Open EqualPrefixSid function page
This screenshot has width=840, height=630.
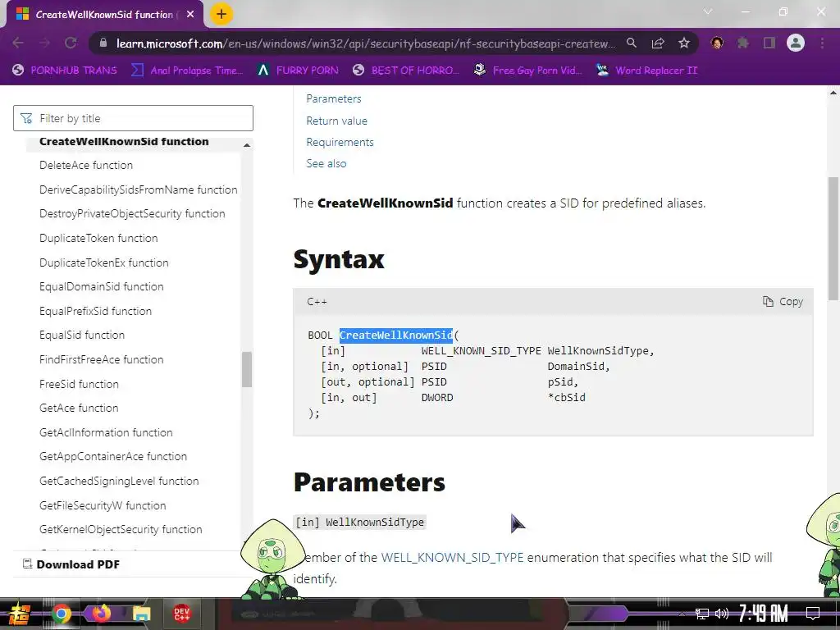[x=95, y=311]
